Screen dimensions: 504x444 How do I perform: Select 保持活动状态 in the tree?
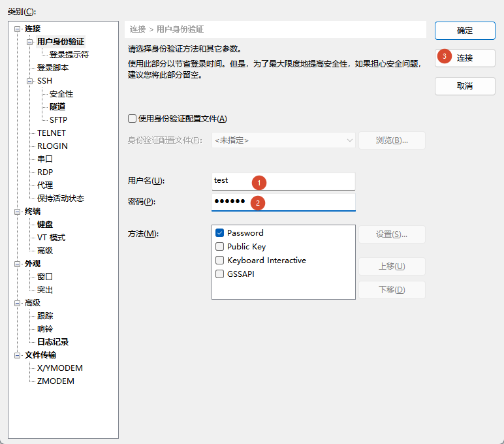click(x=61, y=198)
